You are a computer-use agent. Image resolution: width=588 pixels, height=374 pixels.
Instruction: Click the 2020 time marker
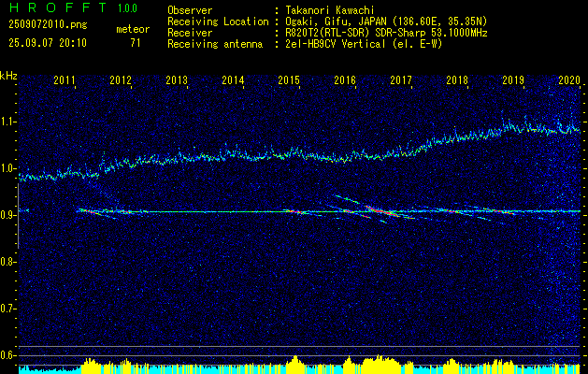(569, 79)
